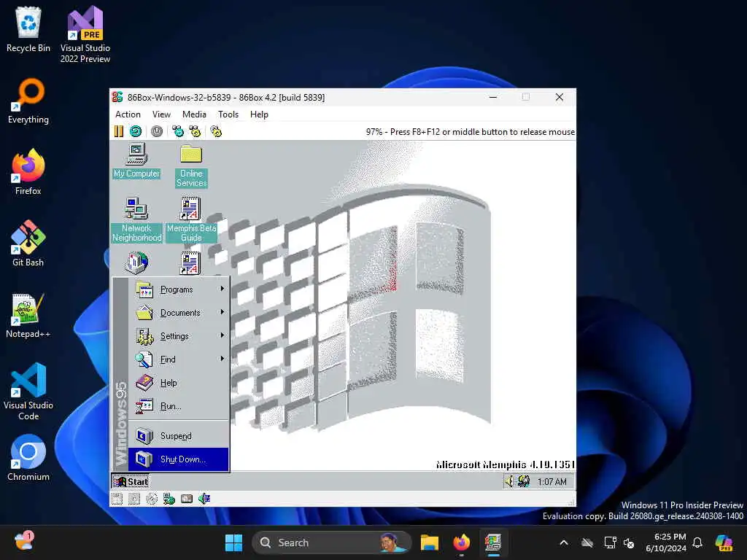Open 86Box settings from toolbar icon
Screen dimensions: 747x560
click(x=216, y=131)
